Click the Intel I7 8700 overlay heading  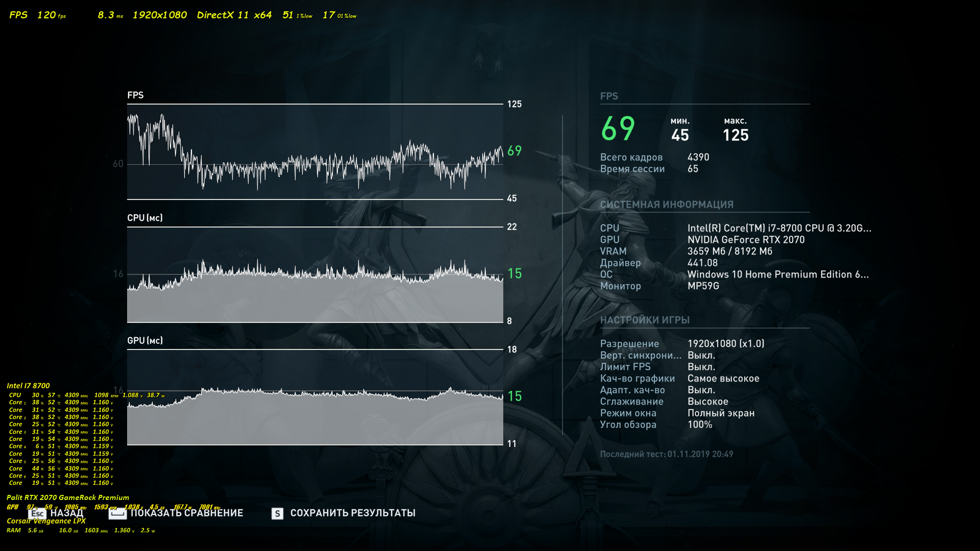tap(28, 386)
